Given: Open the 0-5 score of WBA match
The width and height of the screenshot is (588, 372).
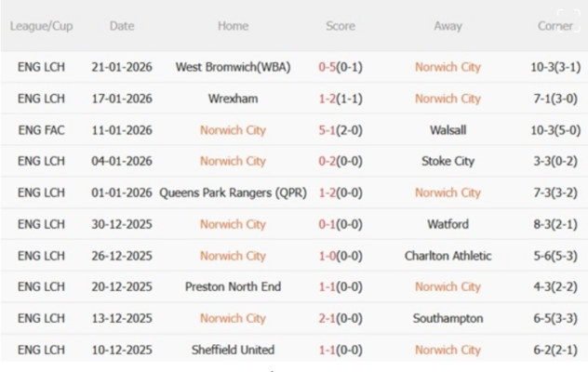Looking at the screenshot, I should 328,67.
